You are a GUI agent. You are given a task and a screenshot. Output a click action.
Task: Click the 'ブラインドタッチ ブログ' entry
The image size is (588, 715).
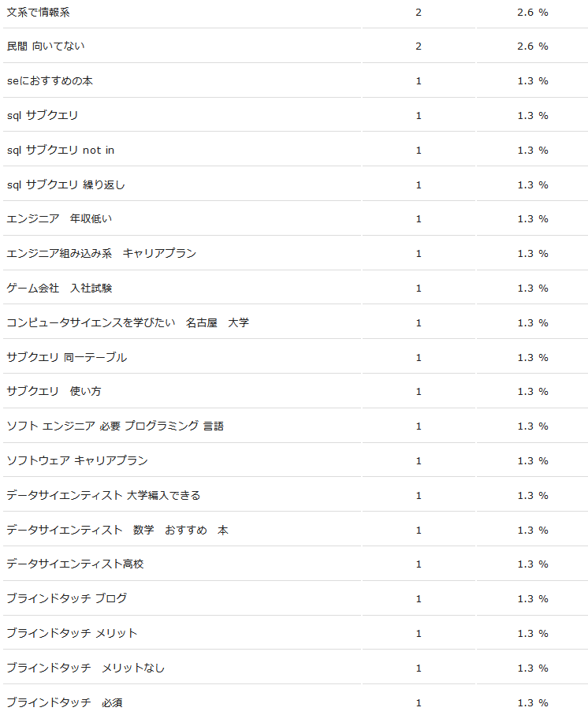click(x=66, y=599)
